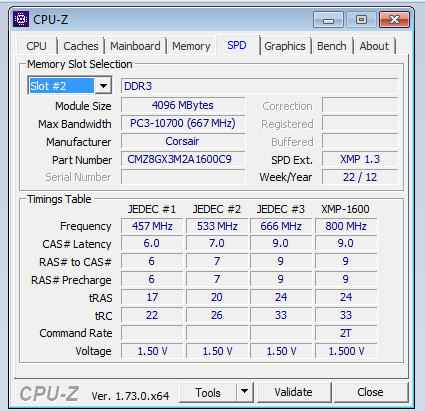
Task: Click the JEDEC #1 column header
Action: click(152, 209)
